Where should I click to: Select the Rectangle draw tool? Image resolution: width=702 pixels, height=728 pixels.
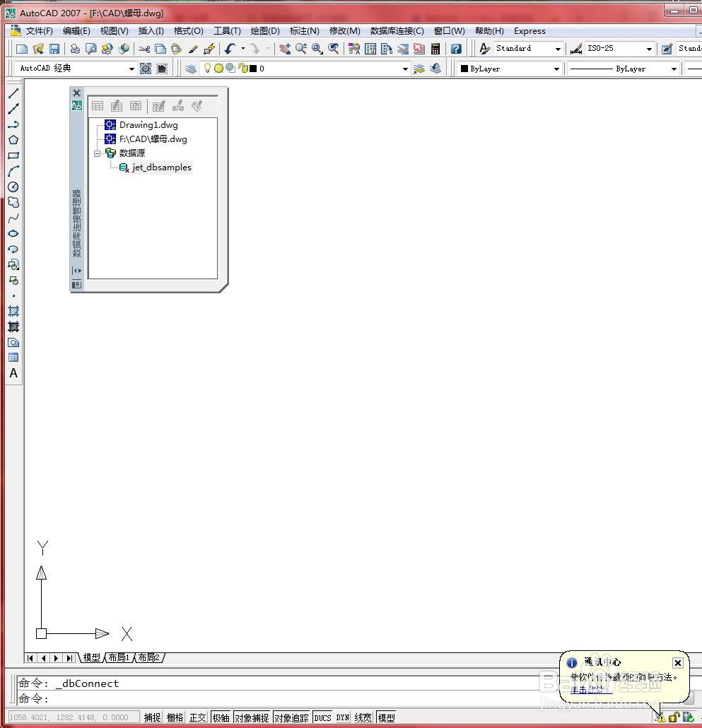click(13, 155)
